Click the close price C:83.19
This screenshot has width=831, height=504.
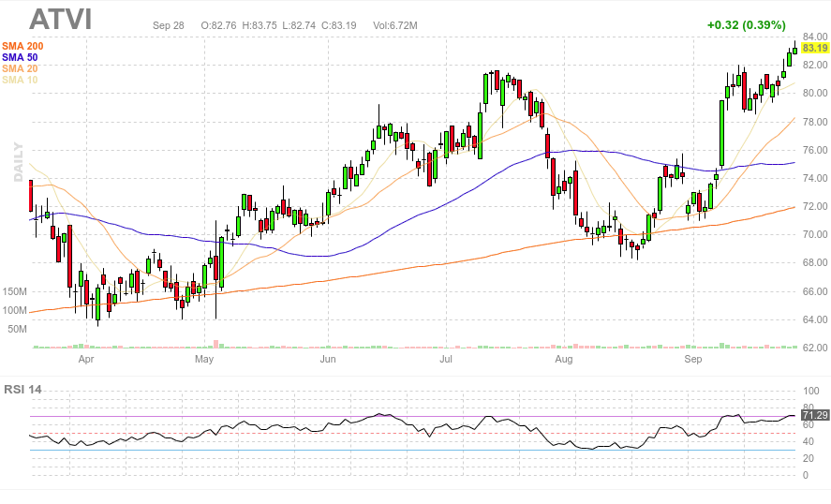[338, 25]
